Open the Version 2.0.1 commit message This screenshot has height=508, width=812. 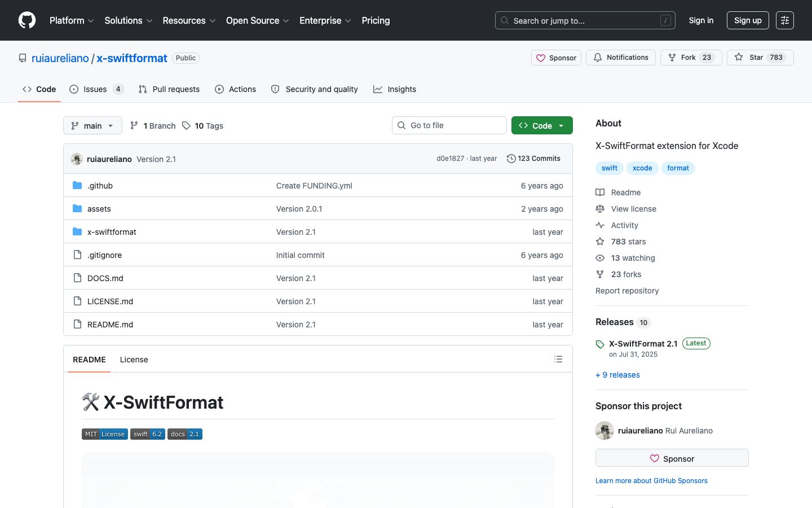[x=299, y=209]
